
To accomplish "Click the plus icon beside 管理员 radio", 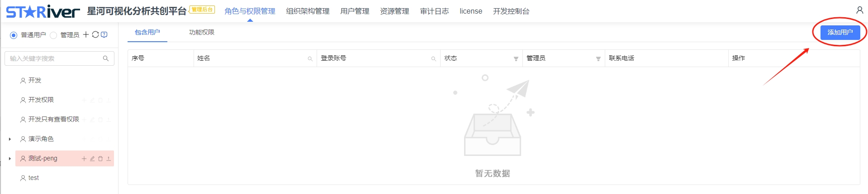I will pyautogui.click(x=86, y=34).
